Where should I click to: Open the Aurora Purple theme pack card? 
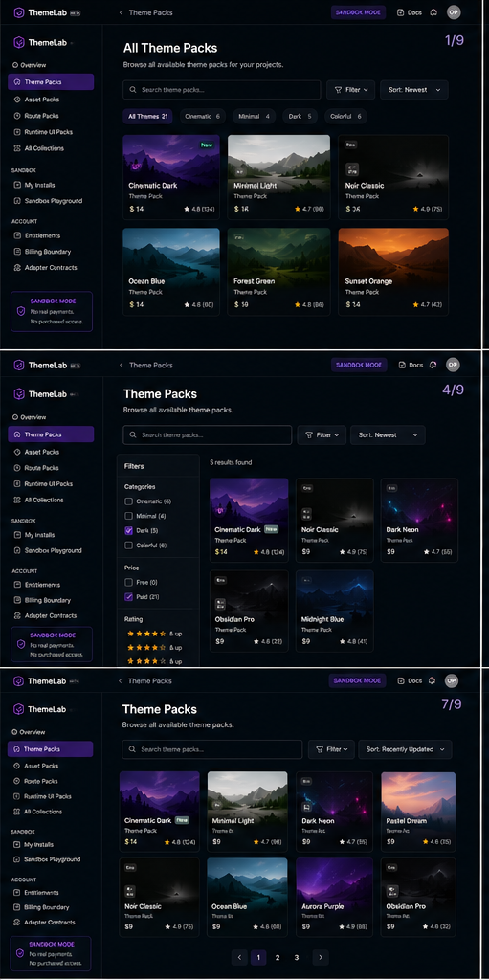(x=335, y=898)
